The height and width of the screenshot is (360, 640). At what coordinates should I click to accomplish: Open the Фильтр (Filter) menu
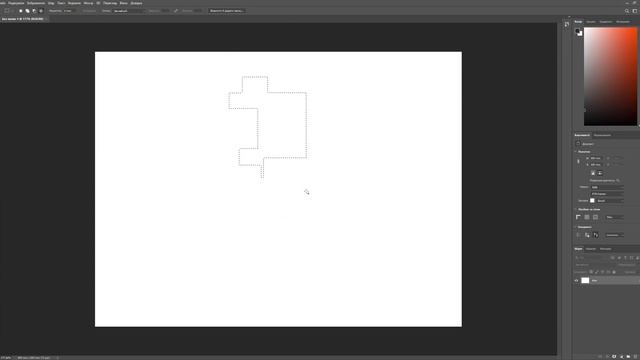88,3
